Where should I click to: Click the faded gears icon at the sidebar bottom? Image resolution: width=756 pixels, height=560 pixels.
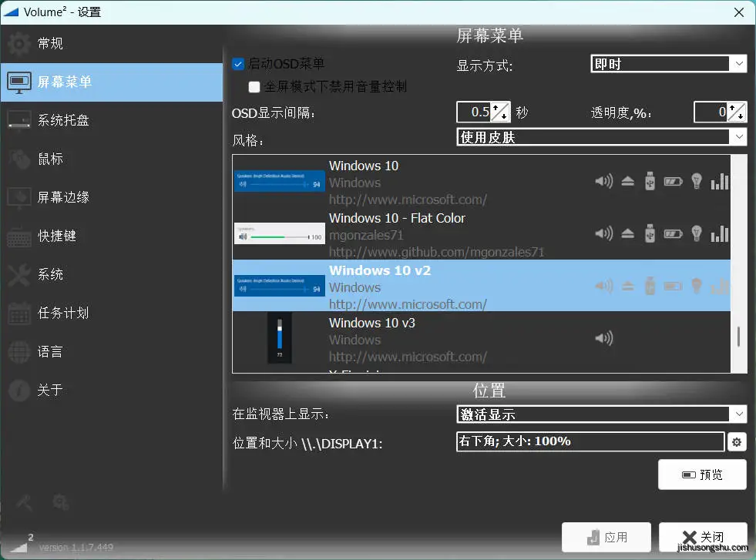tap(61, 502)
